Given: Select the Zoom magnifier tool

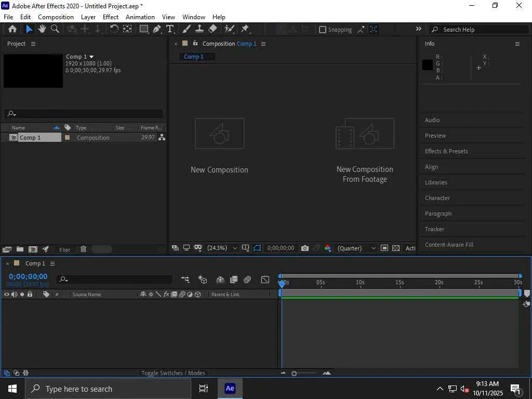Looking at the screenshot, I should [x=55, y=29].
